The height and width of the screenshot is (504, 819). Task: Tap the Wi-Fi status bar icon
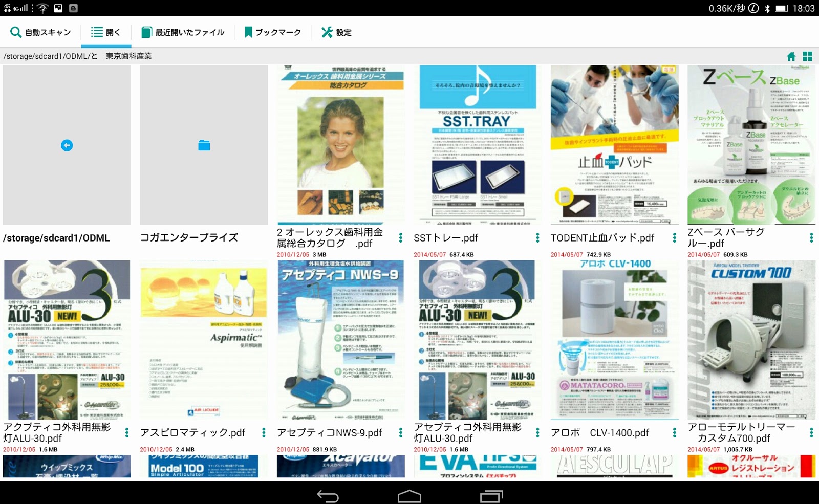point(42,8)
